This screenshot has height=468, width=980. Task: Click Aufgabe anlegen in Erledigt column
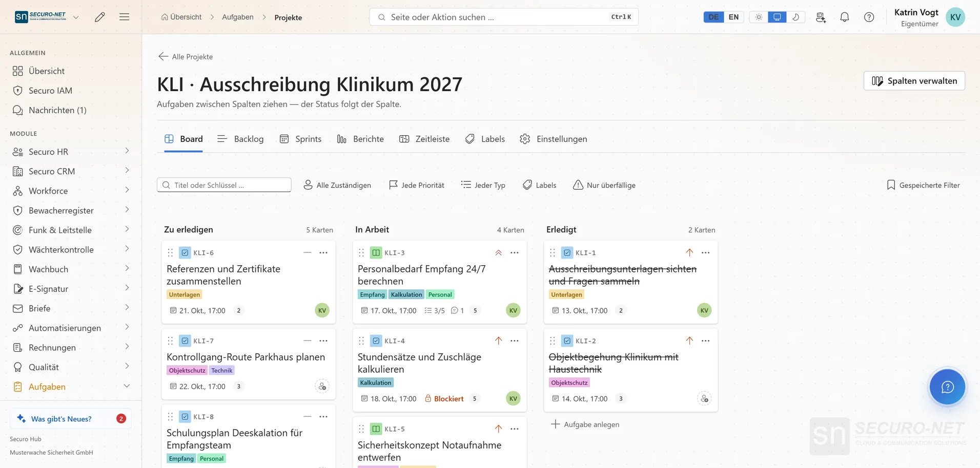(585, 424)
